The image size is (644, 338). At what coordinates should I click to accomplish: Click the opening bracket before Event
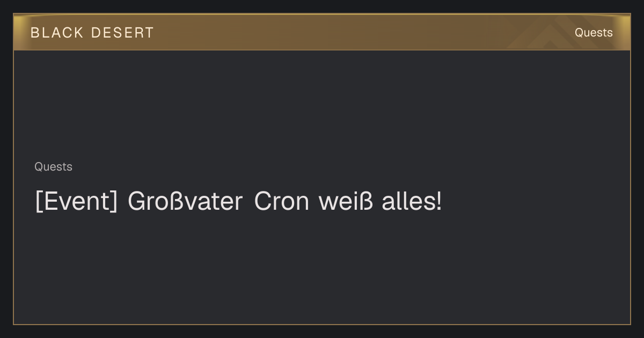(x=38, y=202)
